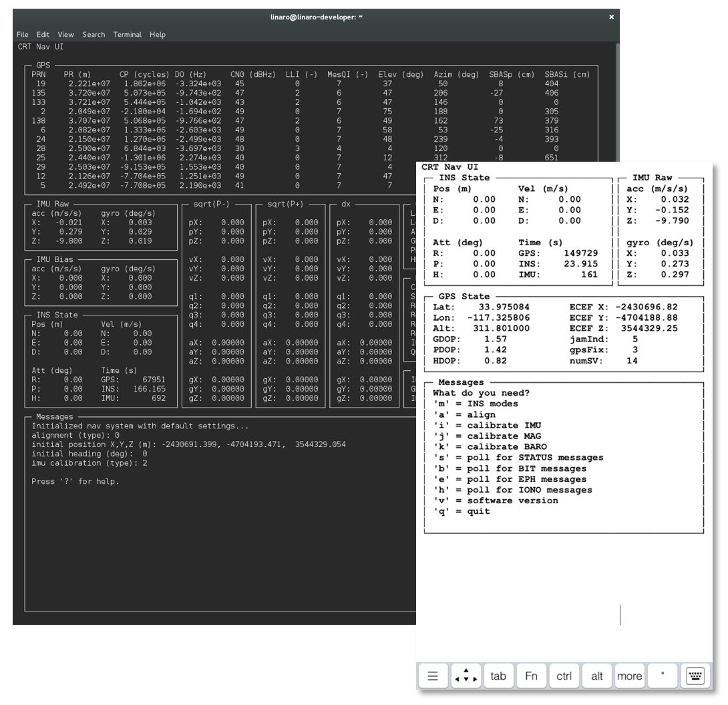The height and width of the screenshot is (705, 728).
Task: Click the PDOP value 1.42
Action: 496,349
